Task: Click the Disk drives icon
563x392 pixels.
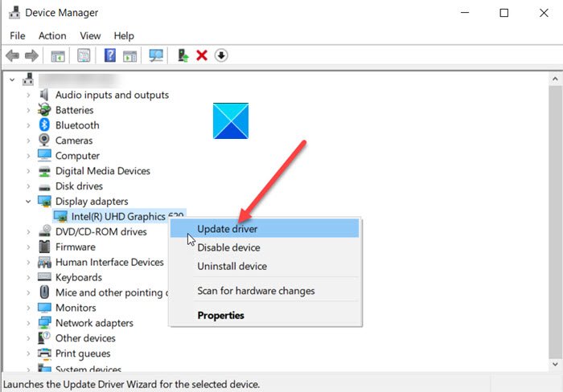Action: [x=44, y=187]
